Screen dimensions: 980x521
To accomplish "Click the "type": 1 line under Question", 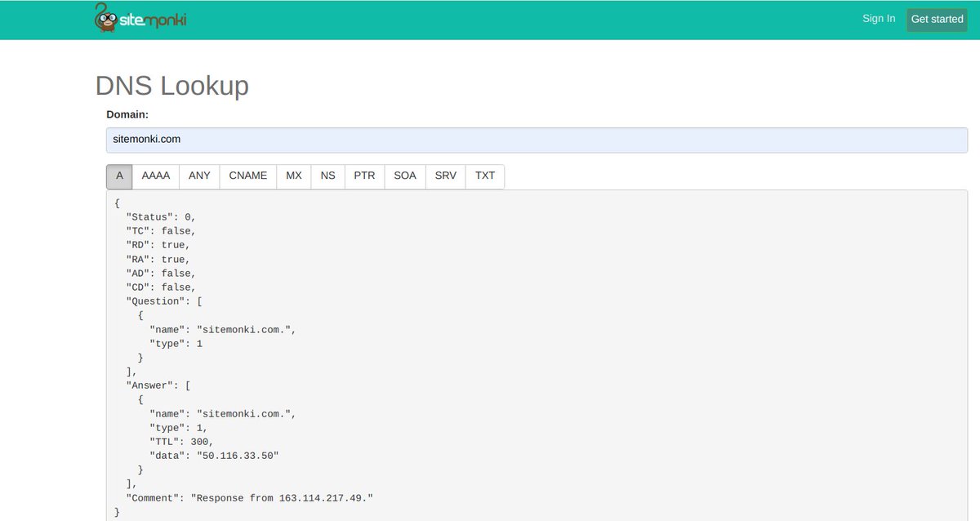I will pyautogui.click(x=176, y=344).
